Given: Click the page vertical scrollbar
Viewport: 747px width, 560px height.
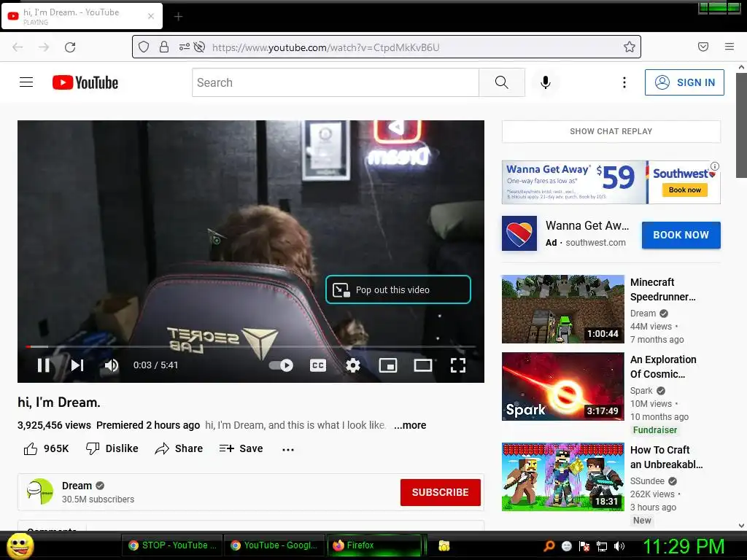Looking at the screenshot, I should [x=741, y=125].
